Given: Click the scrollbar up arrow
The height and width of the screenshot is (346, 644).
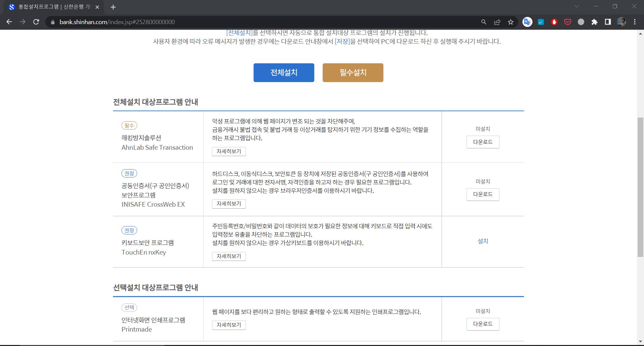Looking at the screenshot, I should click(x=640, y=33).
